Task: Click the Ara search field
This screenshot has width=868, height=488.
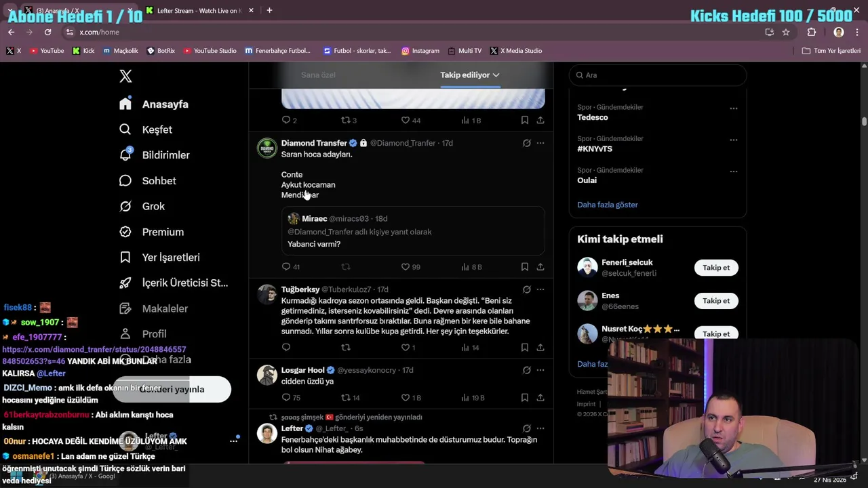Action: coord(658,75)
